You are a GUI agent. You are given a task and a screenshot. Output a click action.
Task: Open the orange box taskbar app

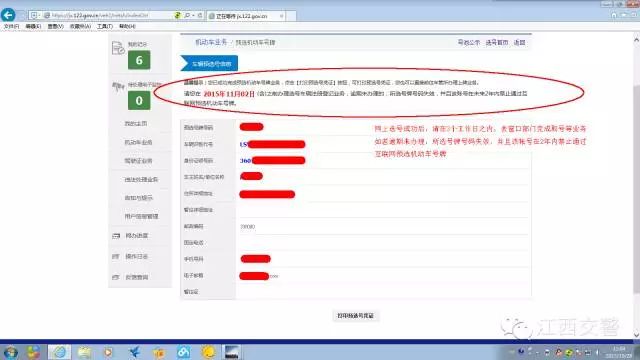pos(159,352)
